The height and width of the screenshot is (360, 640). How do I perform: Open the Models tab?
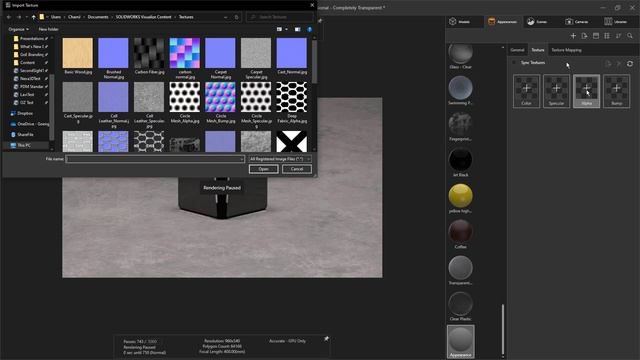[460, 22]
